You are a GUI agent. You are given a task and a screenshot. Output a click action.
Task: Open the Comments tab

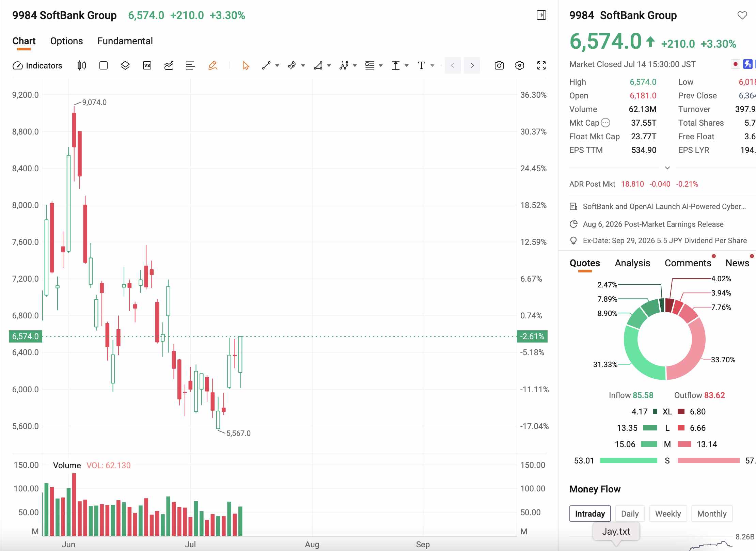pyautogui.click(x=688, y=263)
